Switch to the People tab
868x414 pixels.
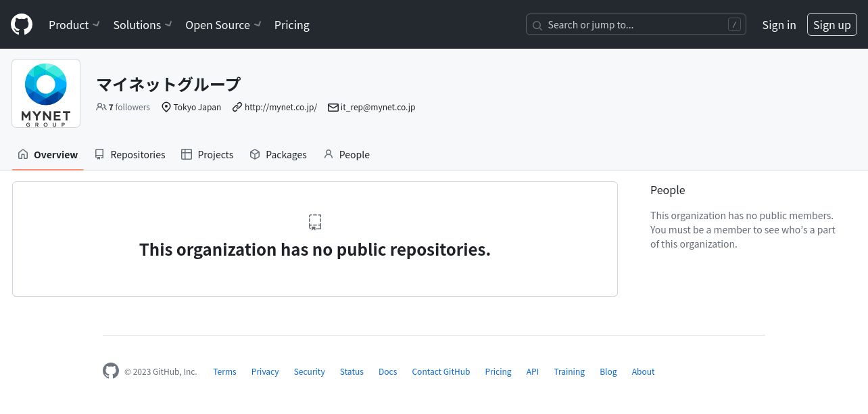click(346, 154)
